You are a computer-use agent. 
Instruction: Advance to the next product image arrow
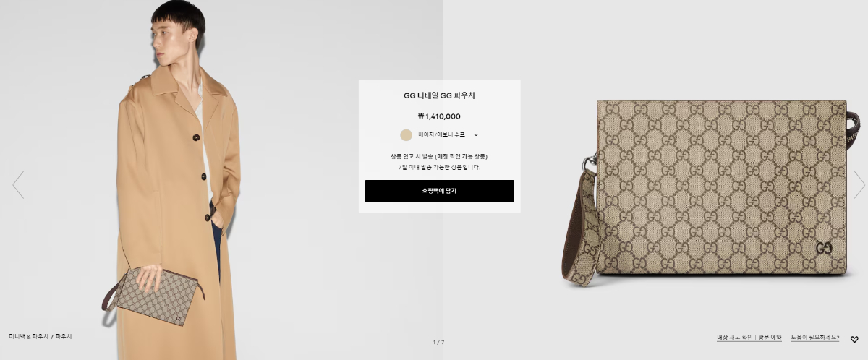click(x=859, y=185)
